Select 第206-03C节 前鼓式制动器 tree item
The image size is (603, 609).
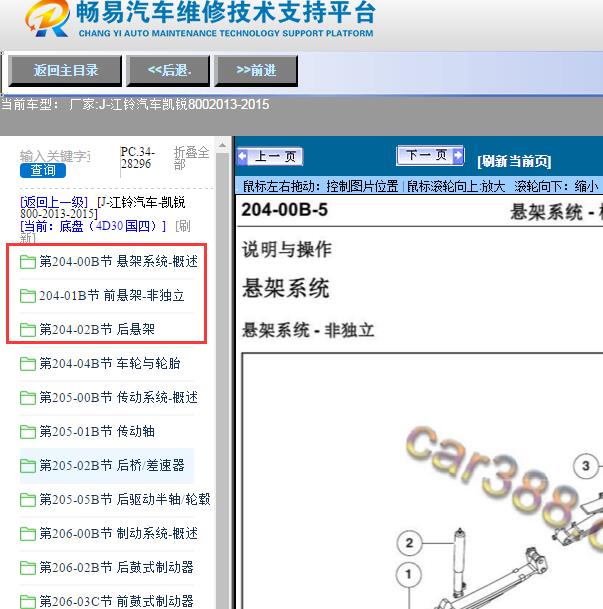point(116,601)
